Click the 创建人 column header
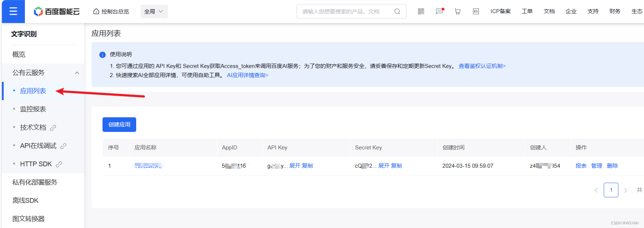The image size is (644, 228). 538,148
